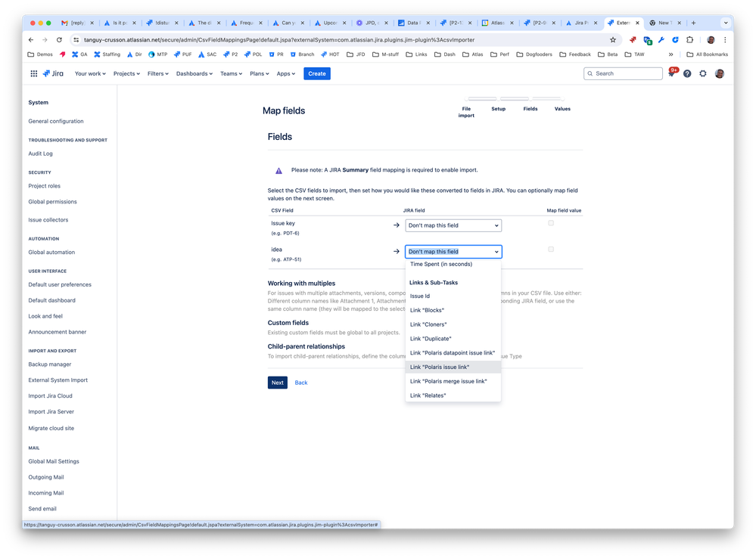Viewport: 756px width, 558px height.
Task: Expand the Apps menu
Action: [285, 74]
